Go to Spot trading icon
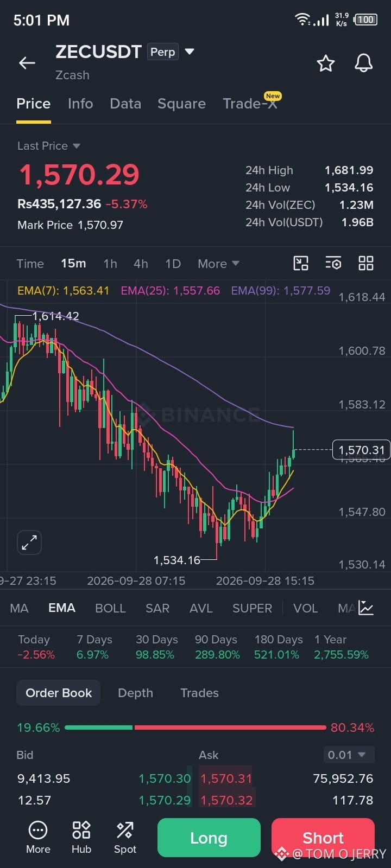 pos(125,838)
